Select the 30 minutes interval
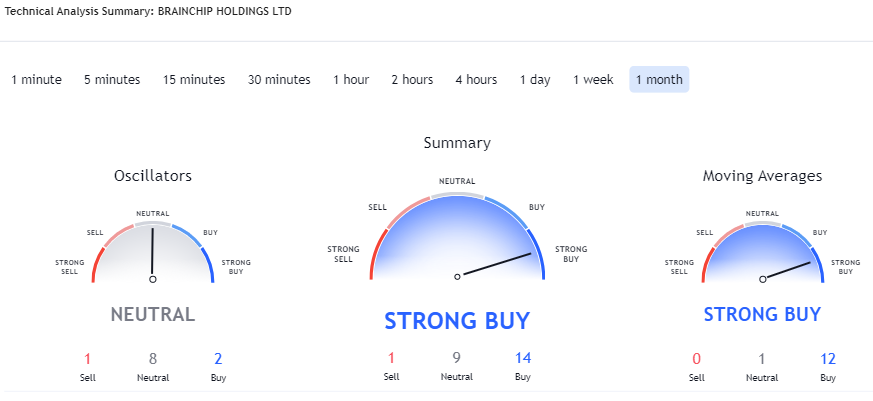Screen dimensions: 873x401 [279, 80]
